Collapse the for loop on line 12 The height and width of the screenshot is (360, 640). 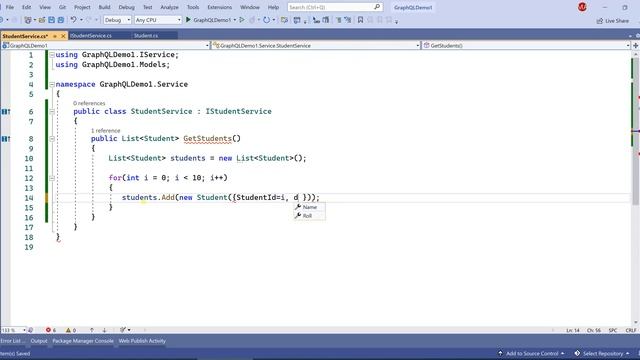[x=52, y=178]
